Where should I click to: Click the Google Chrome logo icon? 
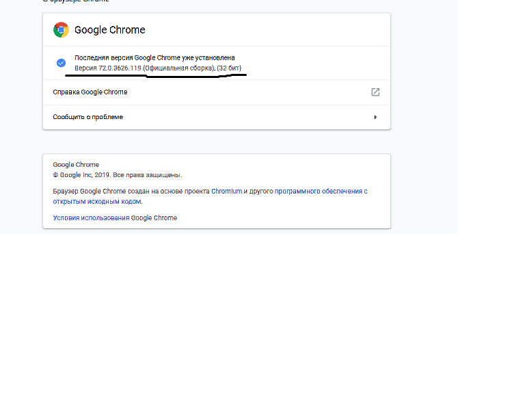pos(61,30)
